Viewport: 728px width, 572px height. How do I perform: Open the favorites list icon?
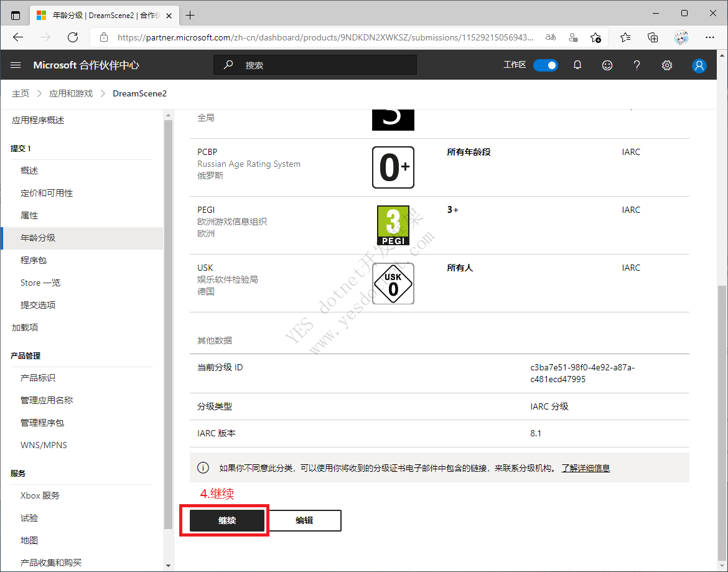[625, 37]
